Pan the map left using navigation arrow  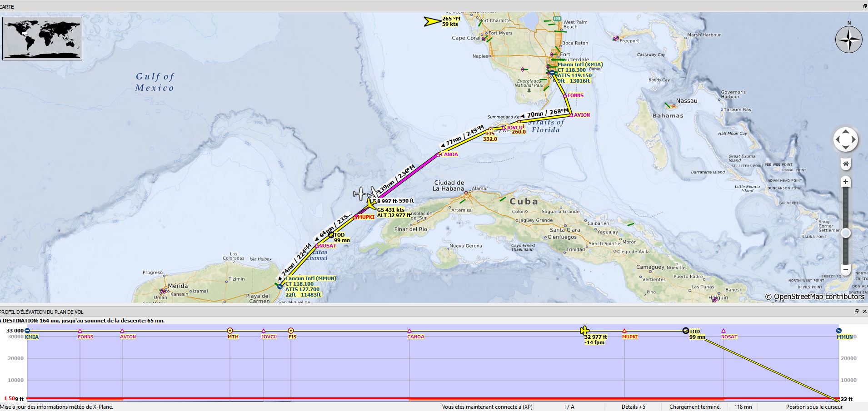pos(838,140)
